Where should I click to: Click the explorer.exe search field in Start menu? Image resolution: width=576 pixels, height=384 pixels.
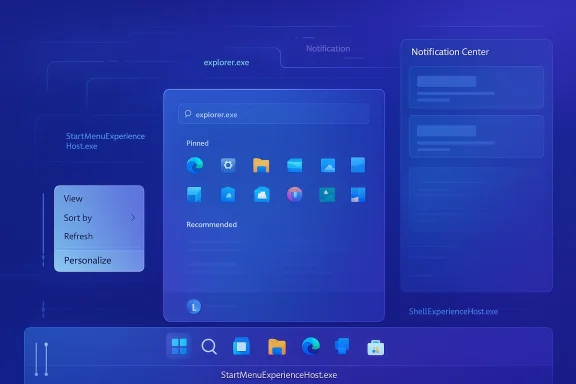(274, 114)
